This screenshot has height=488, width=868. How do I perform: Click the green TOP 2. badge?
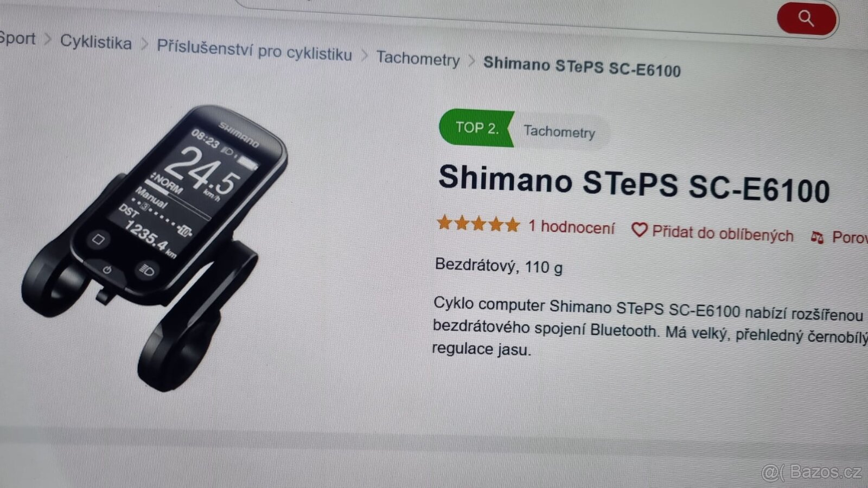coord(476,128)
